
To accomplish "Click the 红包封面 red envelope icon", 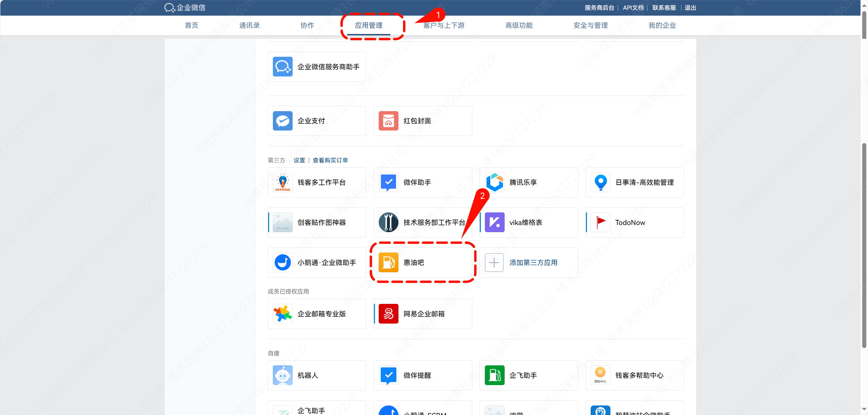I will point(388,121).
